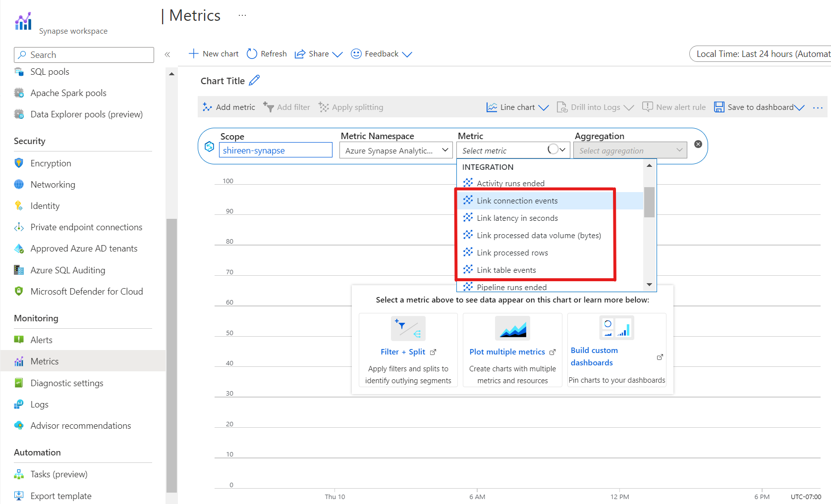The height and width of the screenshot is (504, 831).
Task: Select Link processed data volume (bytes) metric
Action: coord(550,235)
